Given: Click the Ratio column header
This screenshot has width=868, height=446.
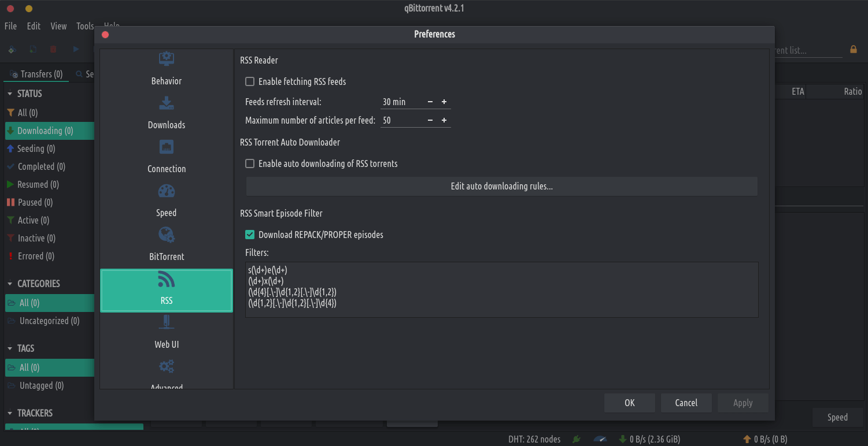Looking at the screenshot, I should [x=852, y=91].
